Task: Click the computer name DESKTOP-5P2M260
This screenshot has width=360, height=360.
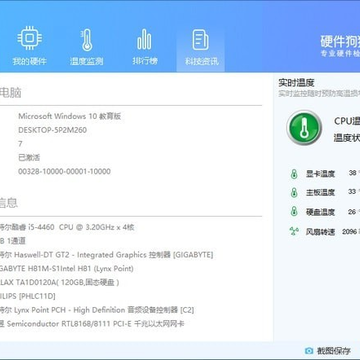Action: point(52,130)
